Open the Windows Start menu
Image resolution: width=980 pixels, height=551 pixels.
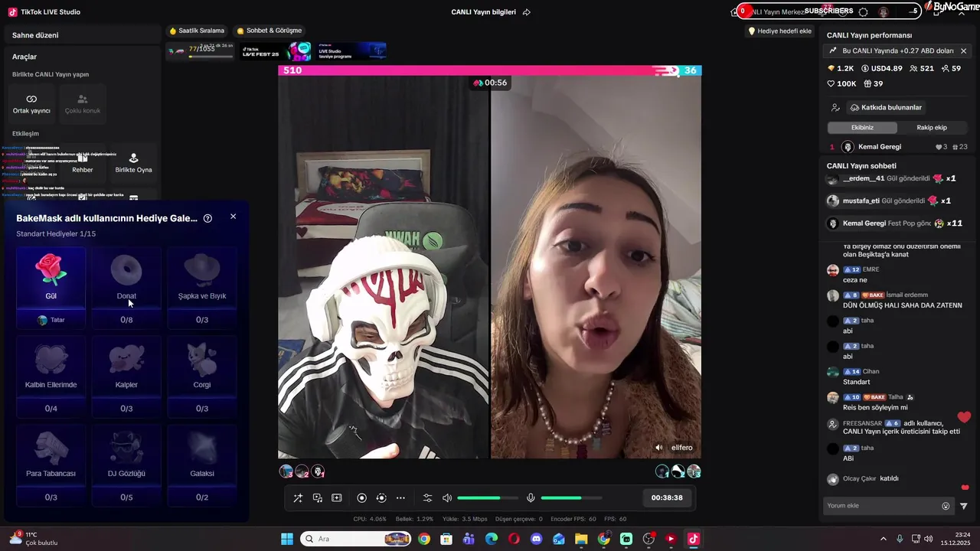[x=287, y=539]
